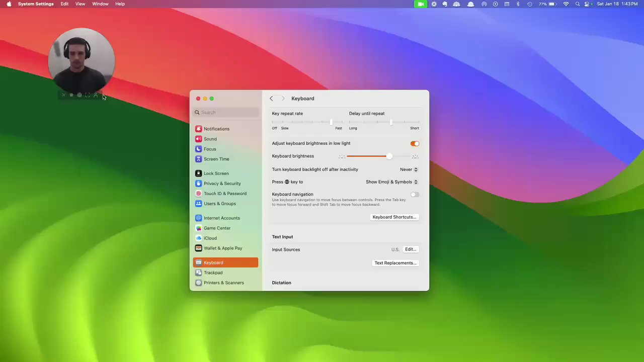The height and width of the screenshot is (362, 644).
Task: Click the person icon under webcam bubble
Action: pyautogui.click(x=96, y=95)
